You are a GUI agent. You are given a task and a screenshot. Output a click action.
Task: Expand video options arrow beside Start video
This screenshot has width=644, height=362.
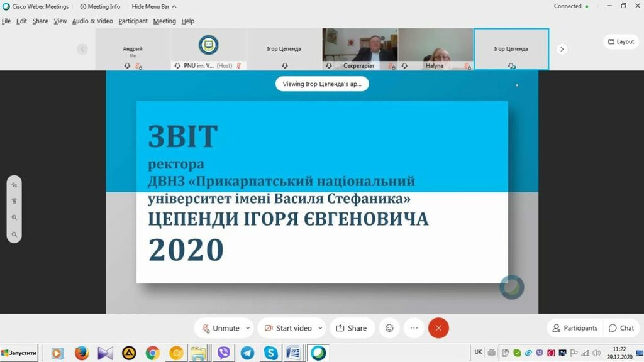pos(320,328)
